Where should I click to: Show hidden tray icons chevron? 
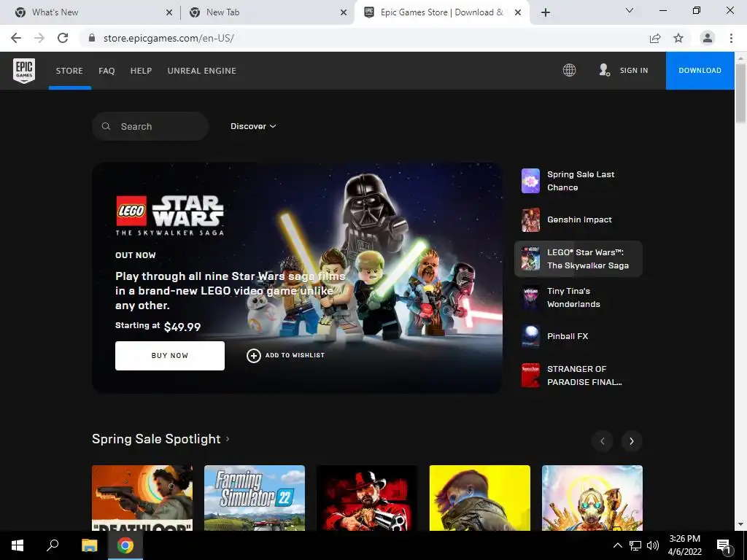[x=617, y=545]
